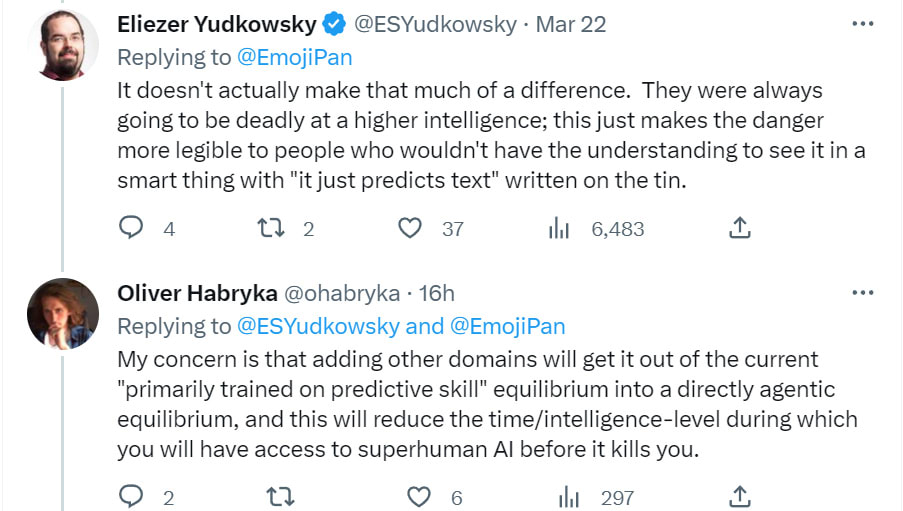Screen dimensions: 903x511
Task: Share Oliver Habryka's tweet
Action: point(739,496)
